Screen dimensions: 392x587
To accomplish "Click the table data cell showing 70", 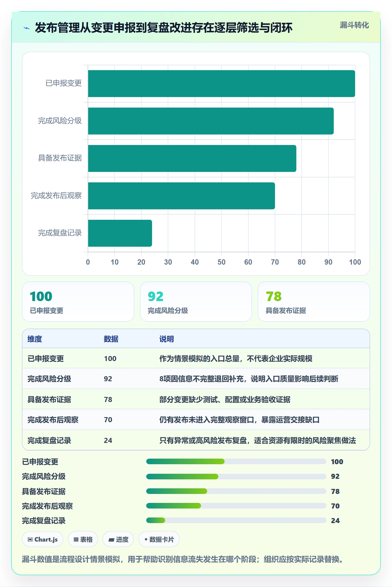I will 108,420.
